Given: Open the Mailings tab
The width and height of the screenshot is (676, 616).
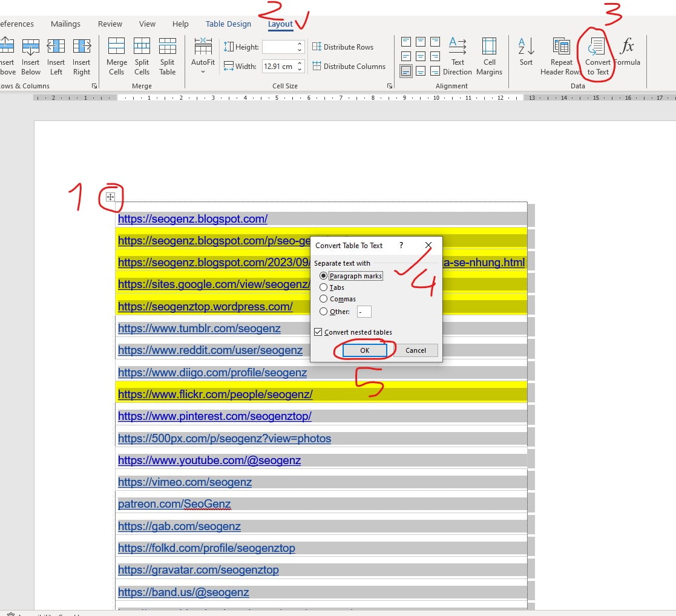Looking at the screenshot, I should [65, 24].
